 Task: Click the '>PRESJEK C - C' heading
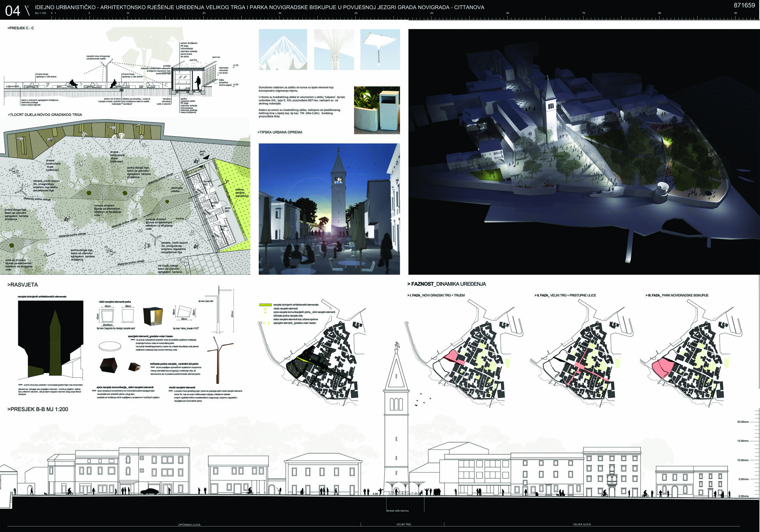[21, 28]
